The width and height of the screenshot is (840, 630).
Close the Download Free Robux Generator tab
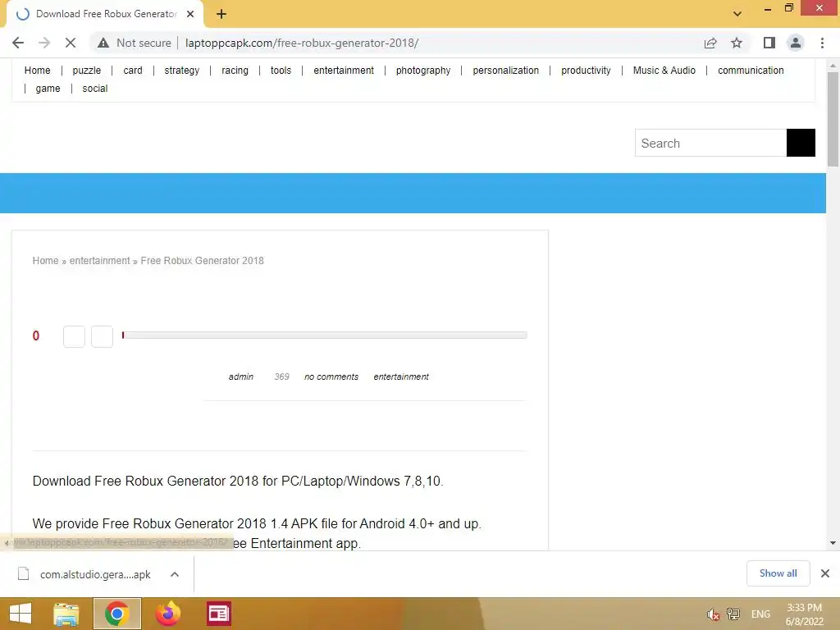190,15
